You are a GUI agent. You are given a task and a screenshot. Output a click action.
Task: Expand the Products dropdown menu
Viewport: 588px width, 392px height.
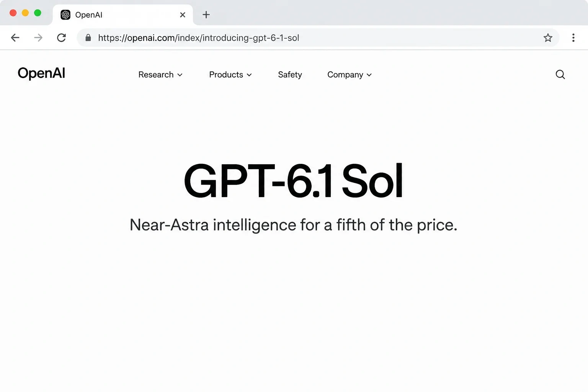click(230, 75)
